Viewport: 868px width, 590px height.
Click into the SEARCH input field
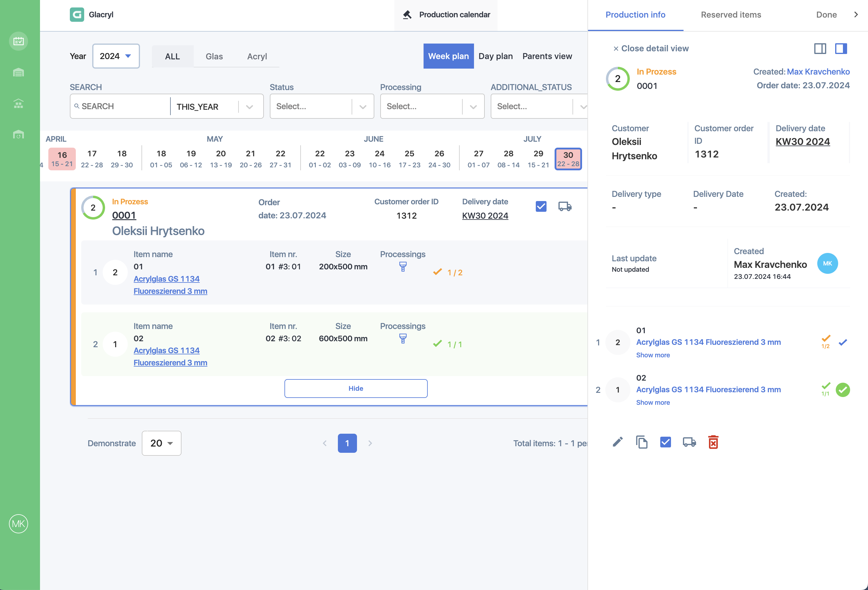(x=120, y=106)
